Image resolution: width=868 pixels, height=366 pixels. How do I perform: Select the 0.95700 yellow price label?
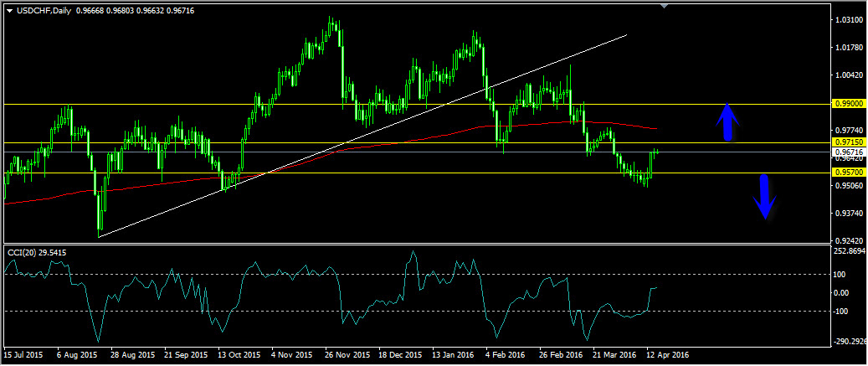click(848, 173)
